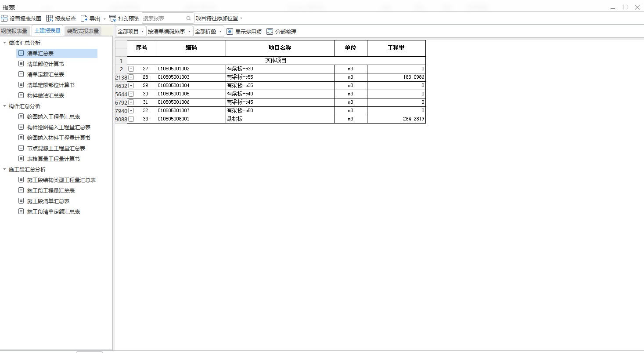Switch to the 钢筋报表量 tab
This screenshot has height=353, width=644.
[14, 31]
